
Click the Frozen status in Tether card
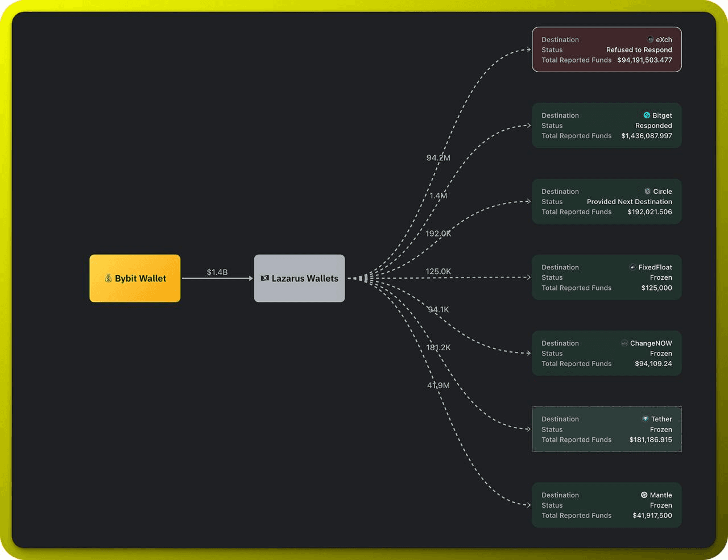click(661, 430)
